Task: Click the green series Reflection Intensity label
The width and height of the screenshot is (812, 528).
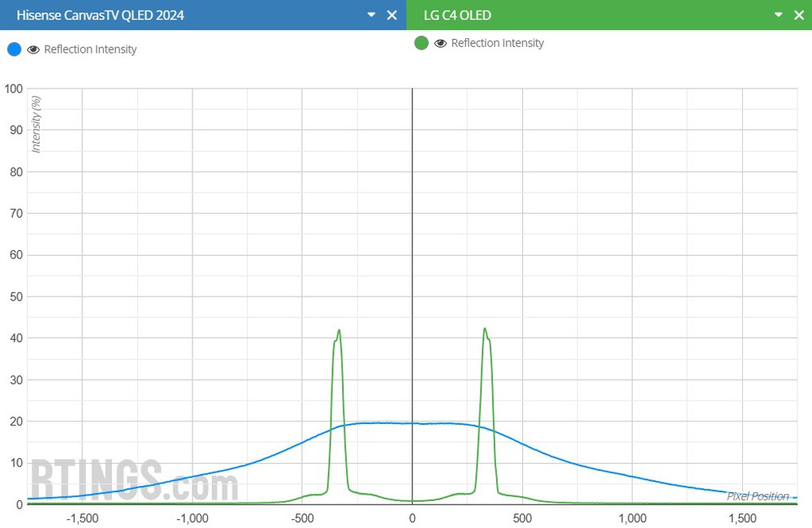Action: tap(498, 43)
